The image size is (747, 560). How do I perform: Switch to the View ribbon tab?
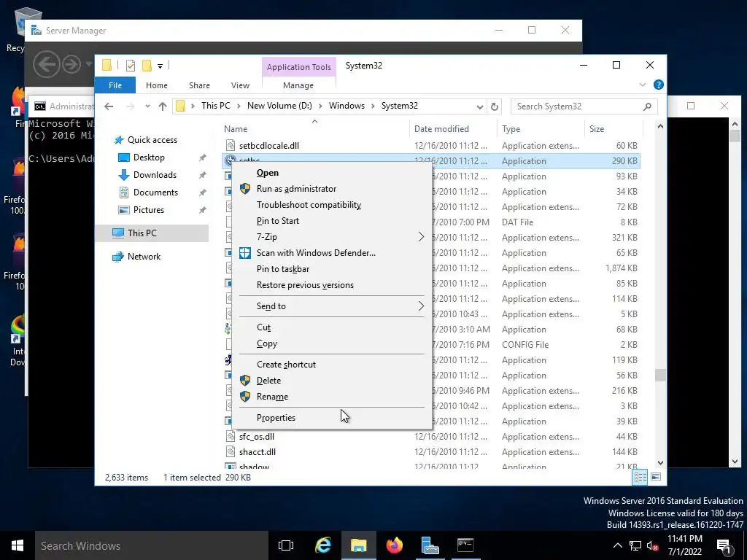click(240, 85)
